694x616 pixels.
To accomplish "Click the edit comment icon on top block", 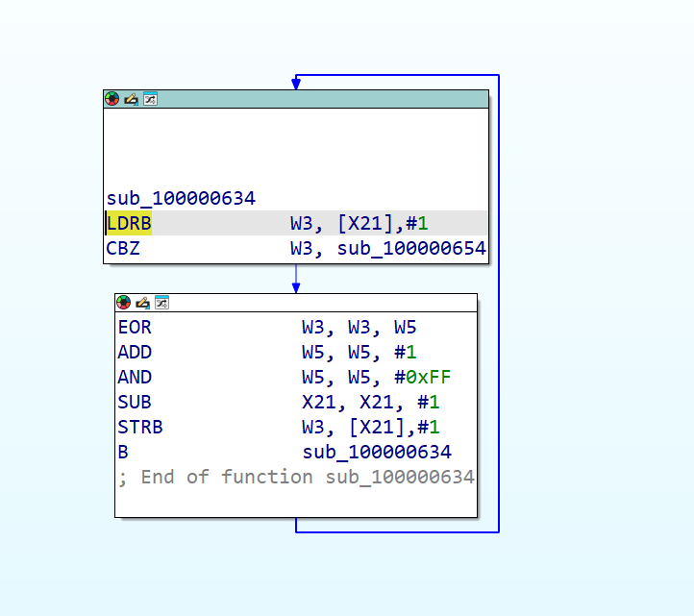I will 131,99.
